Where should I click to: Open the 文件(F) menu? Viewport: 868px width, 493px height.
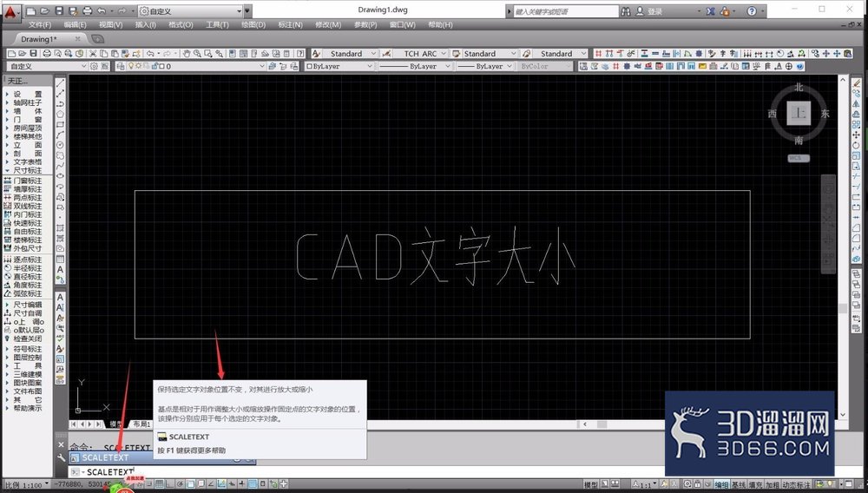coord(40,25)
